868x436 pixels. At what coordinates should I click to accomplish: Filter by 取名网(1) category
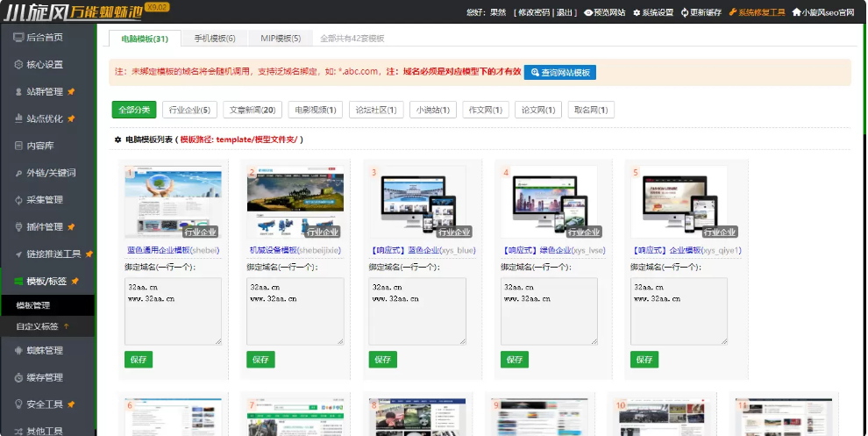pyautogui.click(x=591, y=110)
